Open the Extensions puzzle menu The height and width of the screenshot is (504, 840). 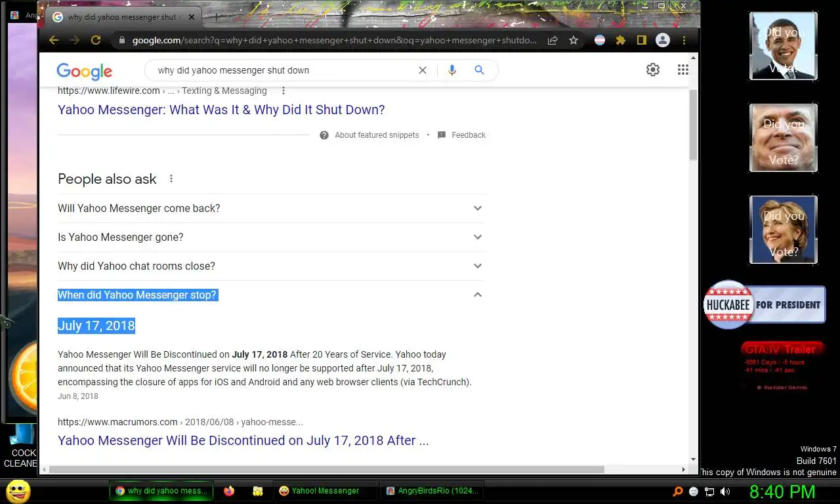(621, 40)
